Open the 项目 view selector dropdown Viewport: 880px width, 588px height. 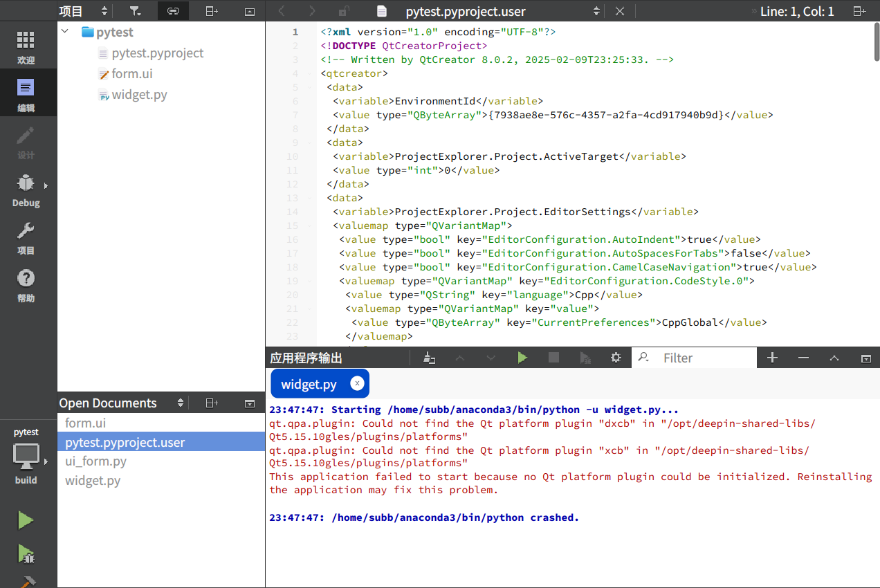pos(84,11)
